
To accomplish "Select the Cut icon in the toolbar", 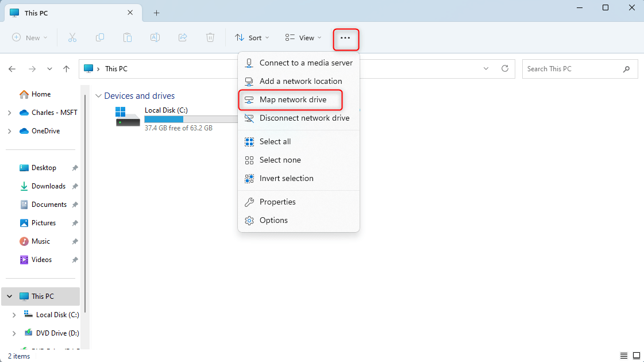I will (x=72, y=37).
